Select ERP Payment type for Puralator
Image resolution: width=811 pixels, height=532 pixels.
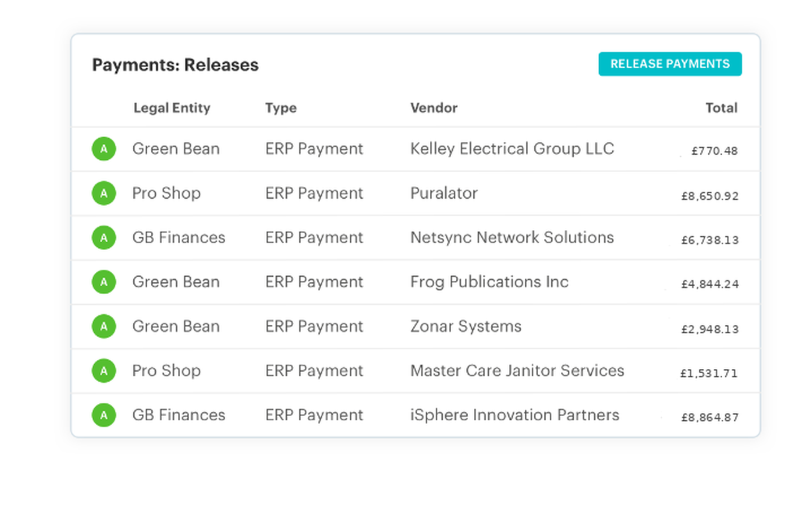click(x=314, y=193)
